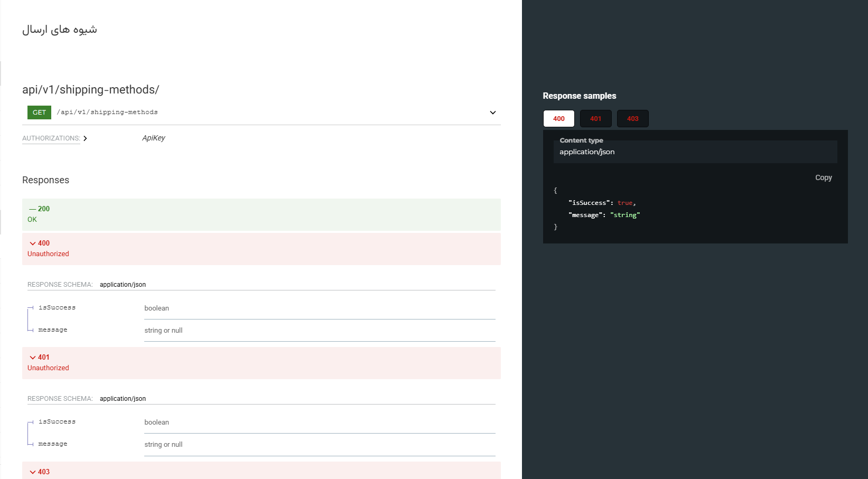
Task: Expand the GET endpoint panel chevron
Action: tap(492, 112)
